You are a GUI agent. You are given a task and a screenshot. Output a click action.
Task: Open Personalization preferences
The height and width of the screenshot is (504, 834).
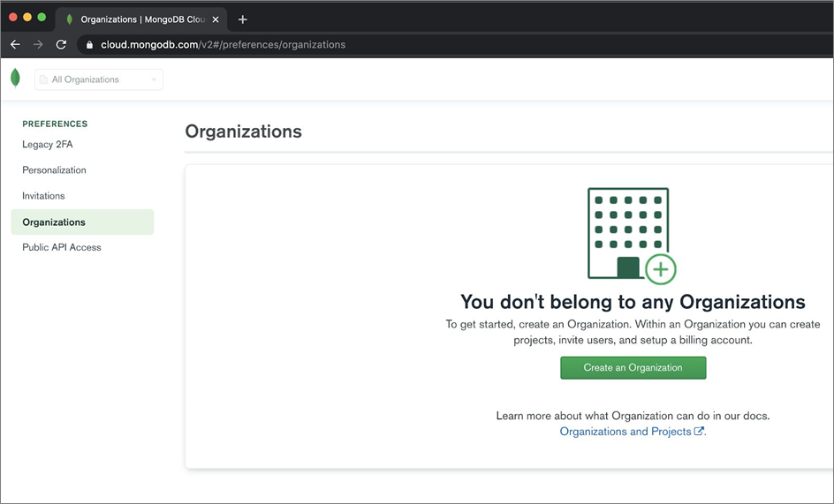click(x=54, y=170)
